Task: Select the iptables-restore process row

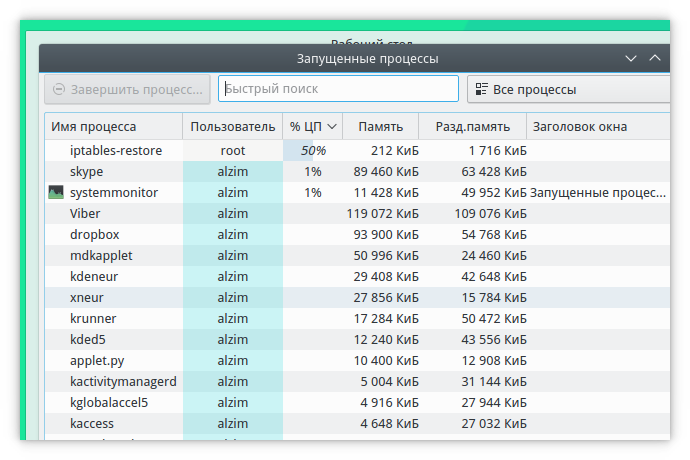Action: point(357,151)
